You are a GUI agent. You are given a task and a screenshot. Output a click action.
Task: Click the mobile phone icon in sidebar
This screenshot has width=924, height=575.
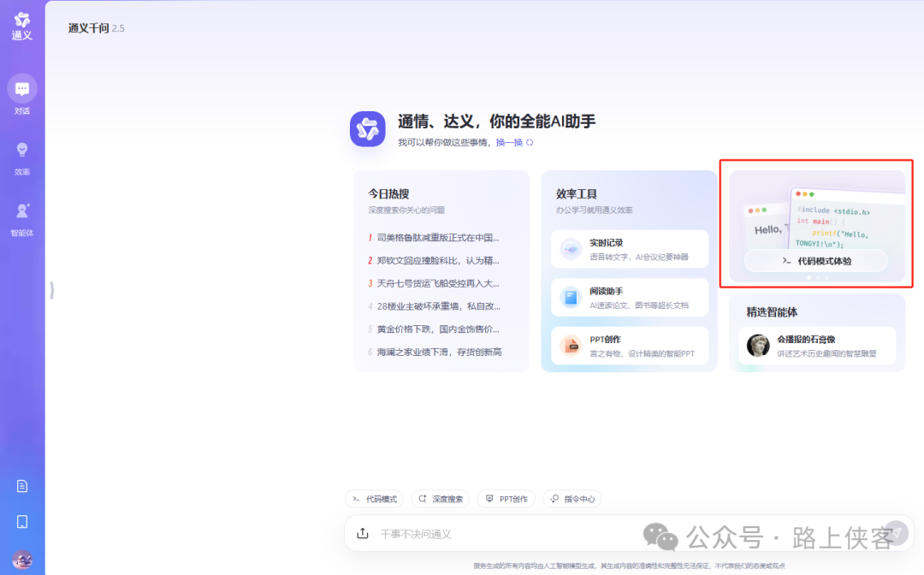(22, 520)
